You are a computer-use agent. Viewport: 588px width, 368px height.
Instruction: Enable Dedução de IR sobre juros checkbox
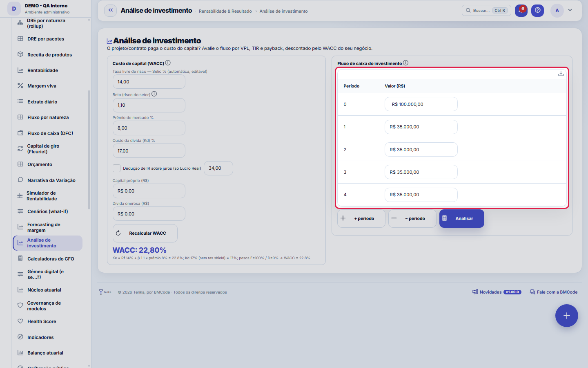pyautogui.click(x=116, y=168)
